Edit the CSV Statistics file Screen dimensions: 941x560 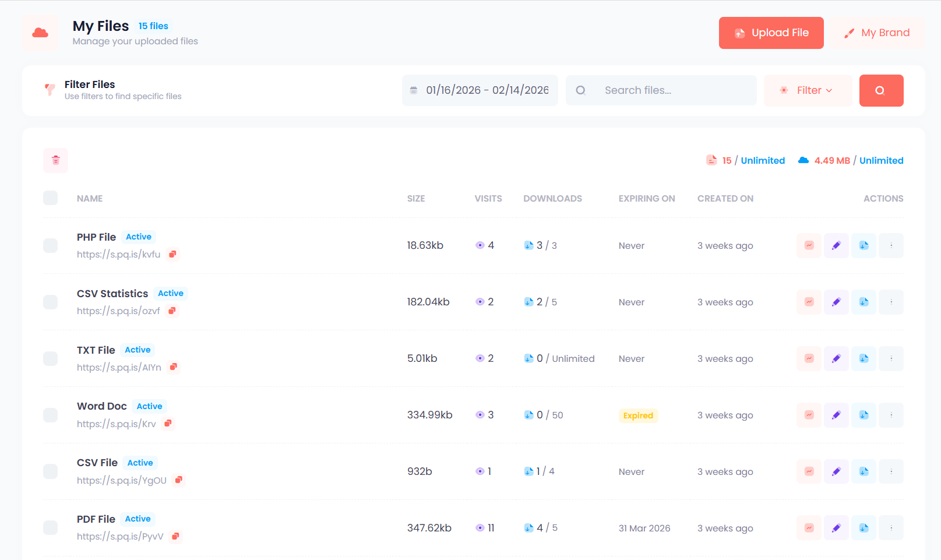click(x=836, y=302)
